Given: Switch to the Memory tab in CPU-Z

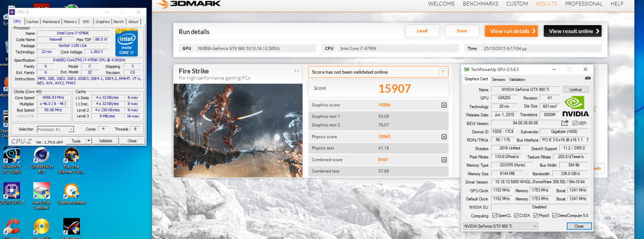Looking at the screenshot, I should [70, 21].
